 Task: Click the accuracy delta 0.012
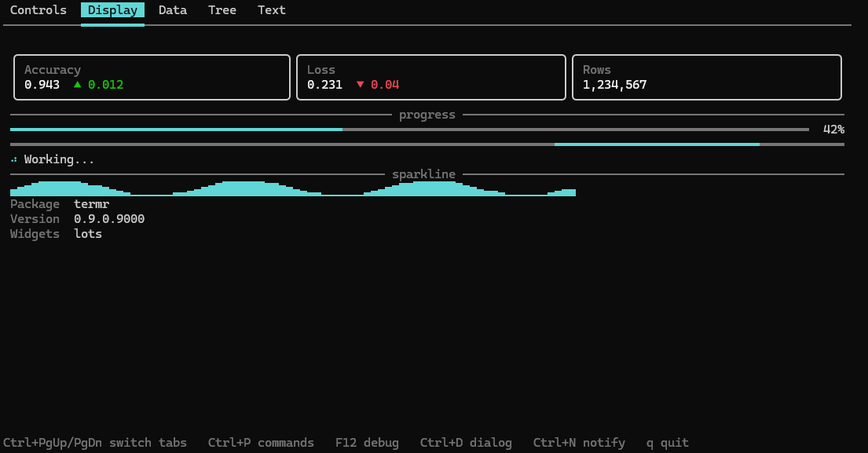pos(106,85)
